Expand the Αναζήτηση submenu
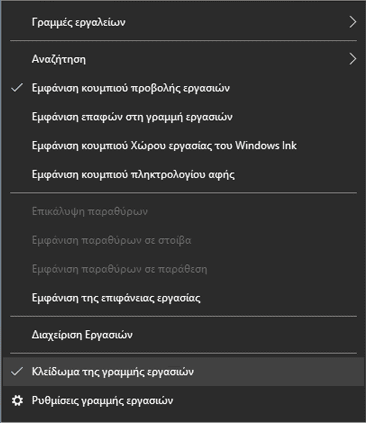 click(x=183, y=59)
